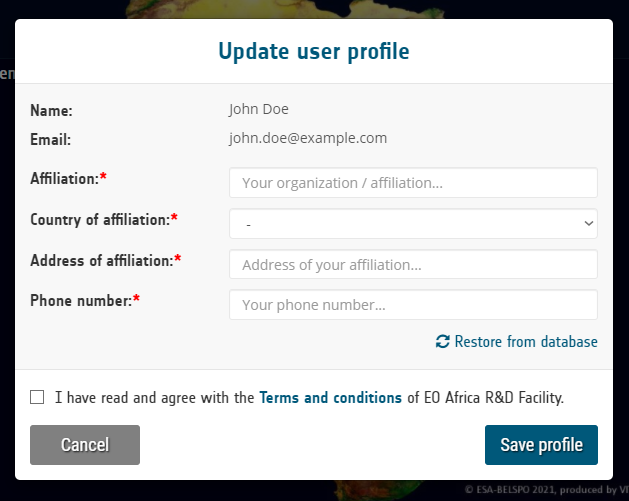This screenshot has height=501, width=629.
Task: Click the Update user profile heading
Action: click(314, 51)
